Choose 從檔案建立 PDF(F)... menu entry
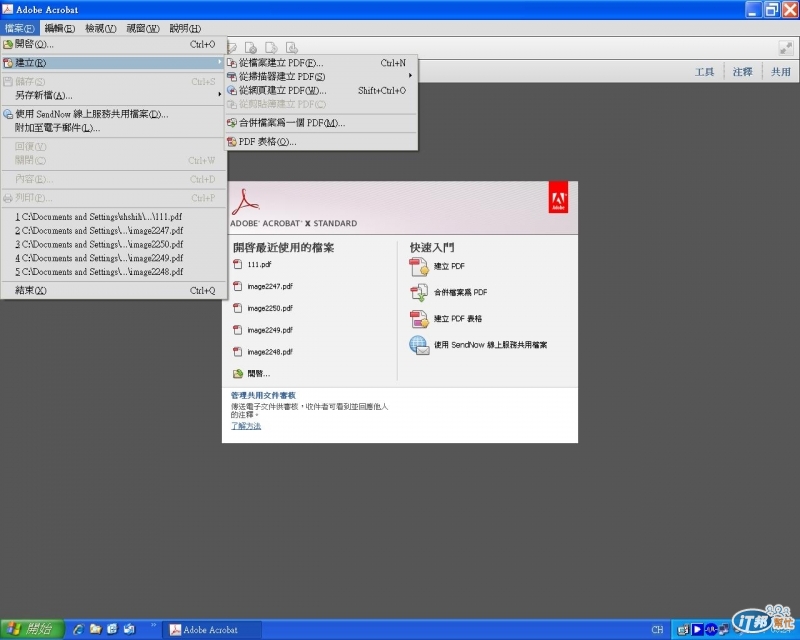800x640 pixels. (321, 63)
